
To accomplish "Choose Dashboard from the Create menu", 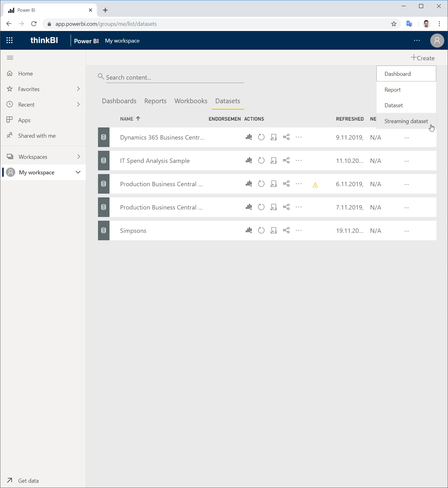I will [406, 74].
